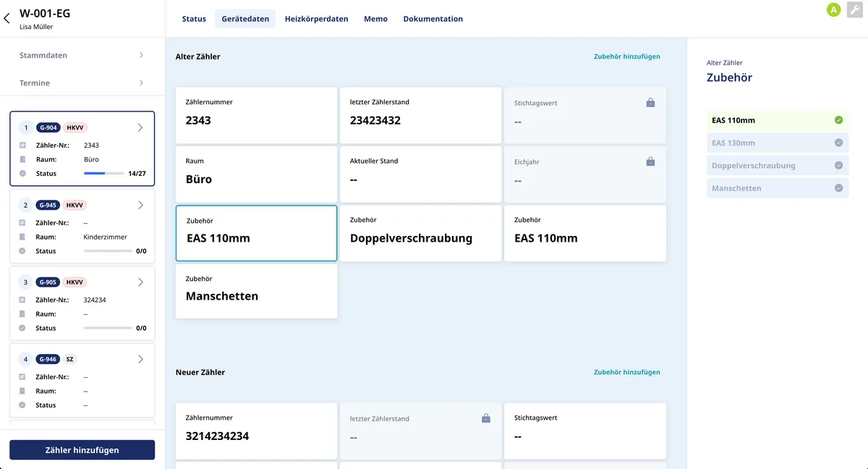Click the lock icon on Stichtagswert field
This screenshot has width=868, height=469.
tap(650, 102)
